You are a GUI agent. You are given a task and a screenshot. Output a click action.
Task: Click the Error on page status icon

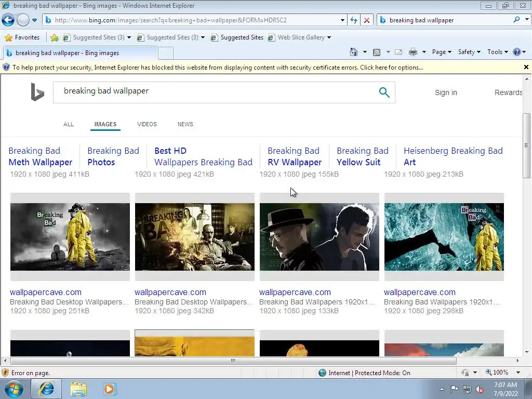click(x=5, y=373)
